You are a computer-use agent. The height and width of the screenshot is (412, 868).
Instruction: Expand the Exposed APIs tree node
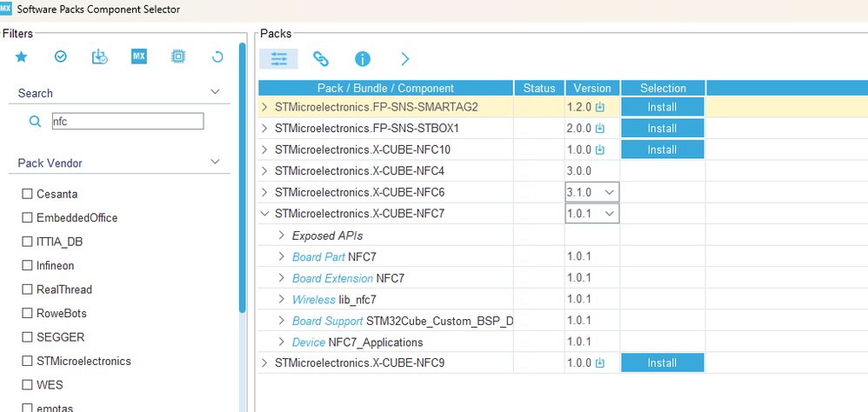click(x=282, y=236)
